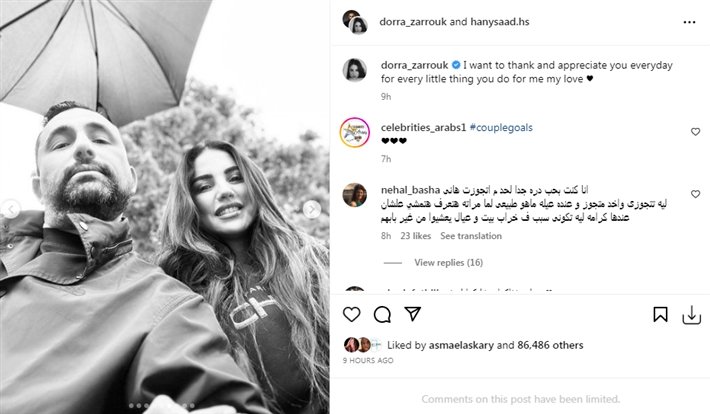Save the post with the bookmark icon
Image resolution: width=710 pixels, height=414 pixels.
[660, 314]
